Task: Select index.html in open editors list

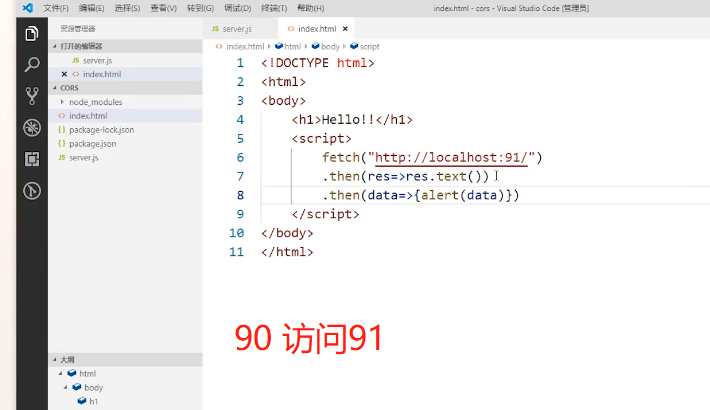Action: point(125,74)
